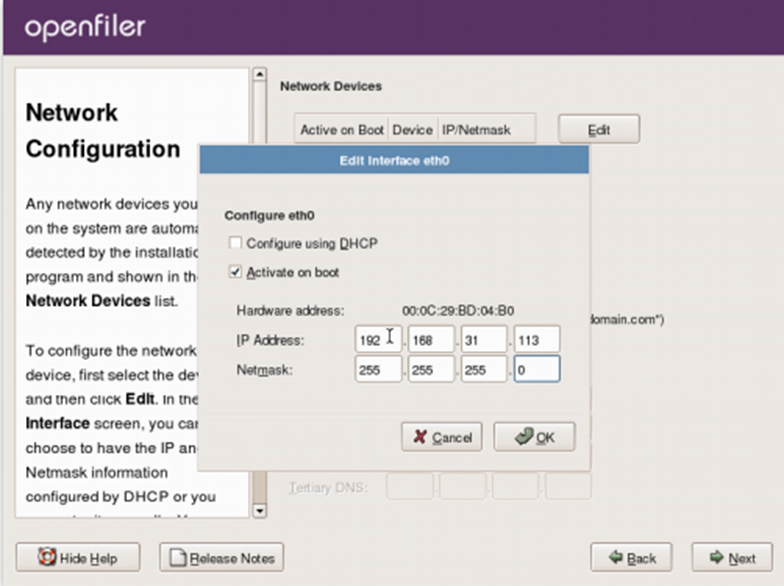Viewport: 784px width, 586px height.
Task: Click the Edit Interface eth0 title bar
Action: pos(394,160)
